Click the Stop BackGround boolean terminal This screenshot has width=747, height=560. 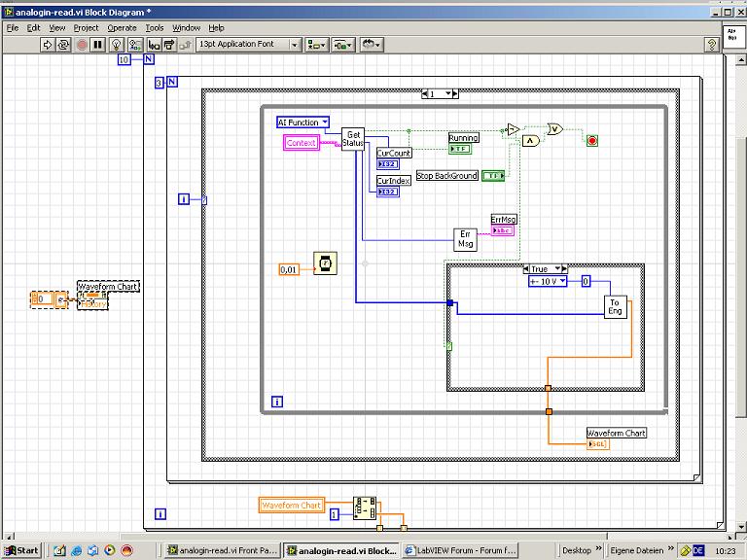[494, 176]
